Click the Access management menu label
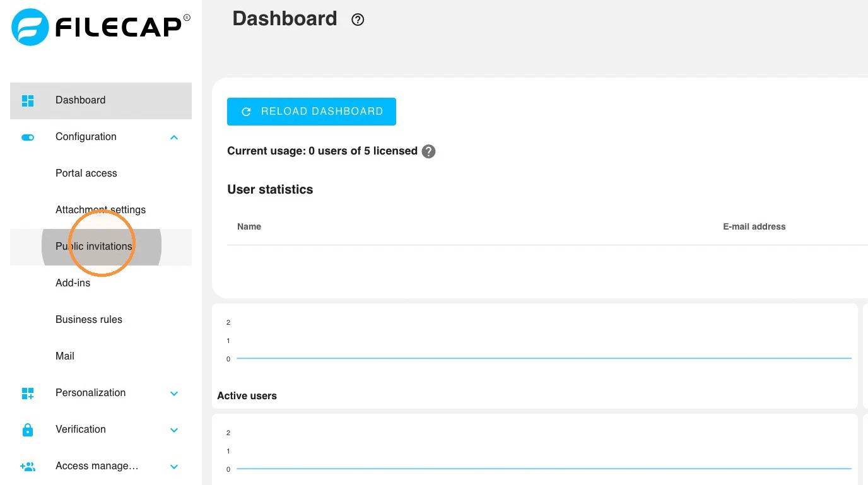This screenshot has height=485, width=868. [x=97, y=466]
